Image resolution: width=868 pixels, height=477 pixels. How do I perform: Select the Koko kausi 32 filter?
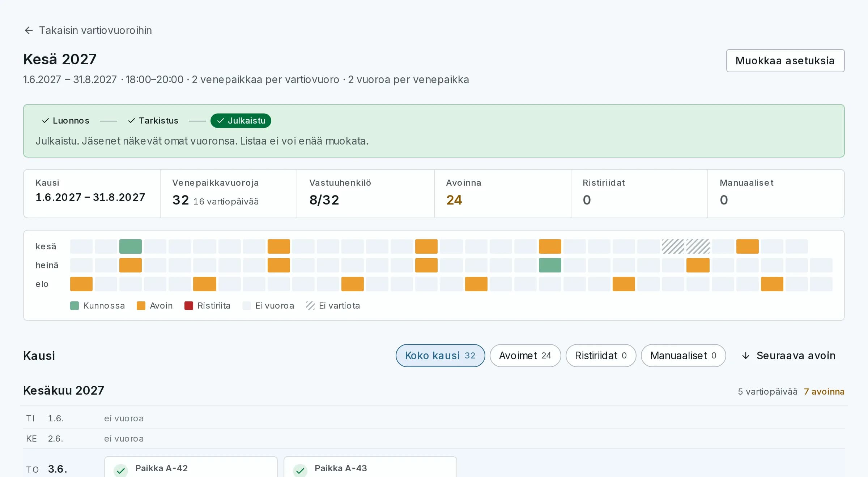(x=440, y=356)
